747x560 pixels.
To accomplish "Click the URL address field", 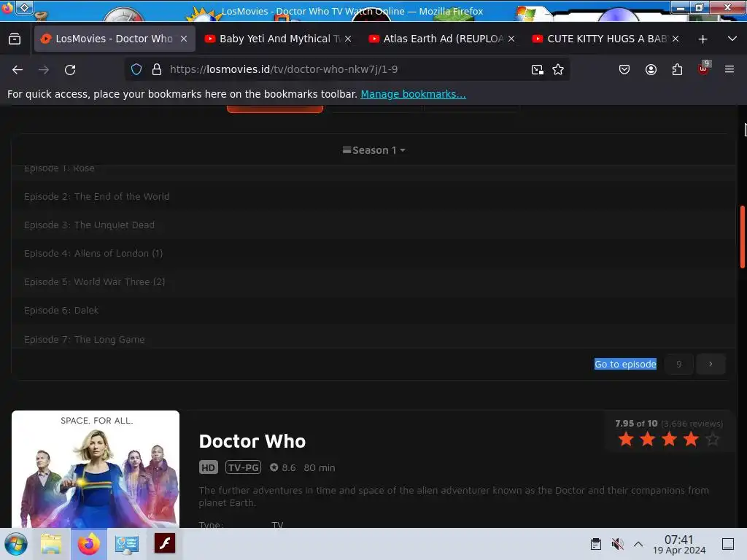I will (x=348, y=69).
